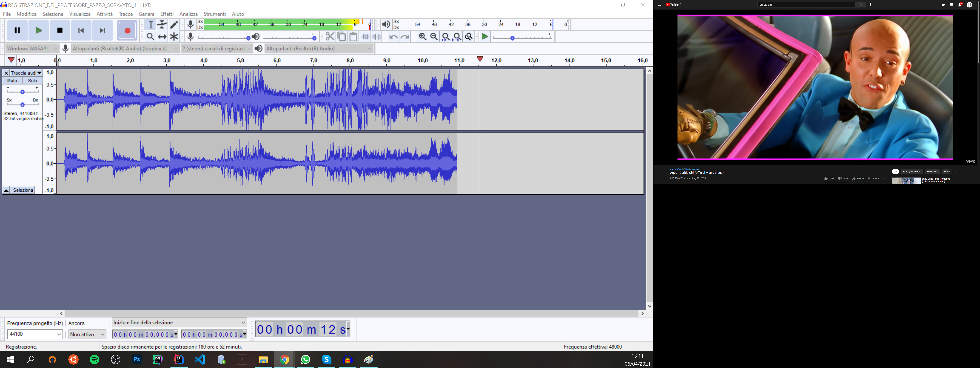Click the green Play-at-speed icon
This screenshot has height=368, width=980.
(485, 37)
